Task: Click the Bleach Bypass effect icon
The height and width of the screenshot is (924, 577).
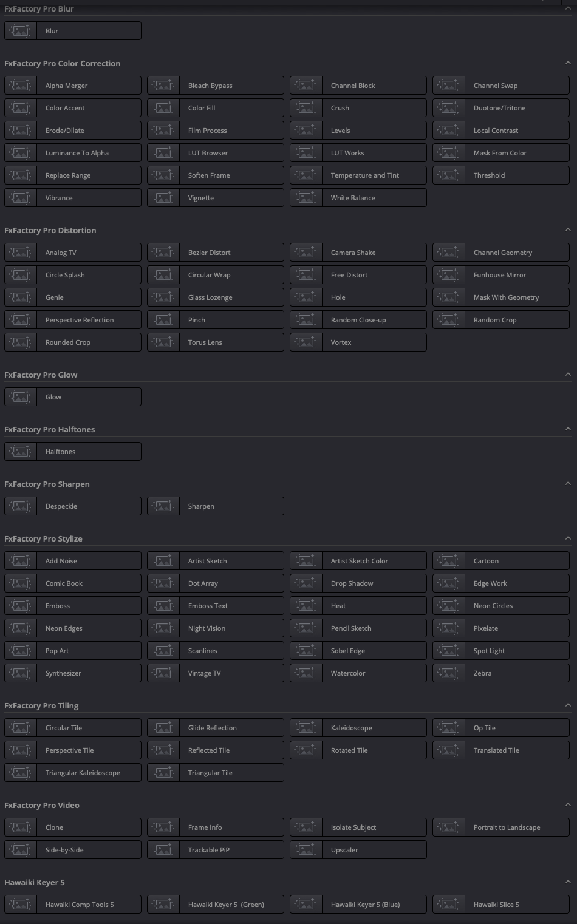Action: 163,86
